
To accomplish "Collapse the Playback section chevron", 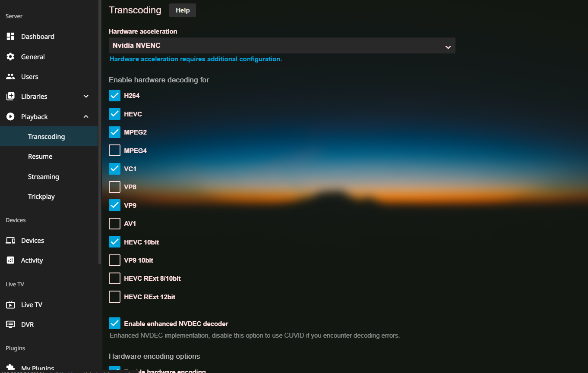I will [86, 117].
